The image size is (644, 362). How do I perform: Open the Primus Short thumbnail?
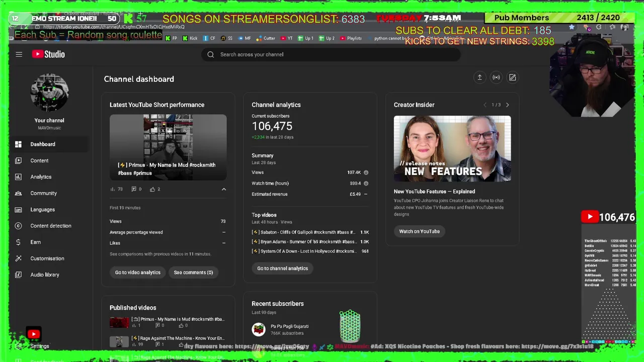pyautogui.click(x=168, y=147)
